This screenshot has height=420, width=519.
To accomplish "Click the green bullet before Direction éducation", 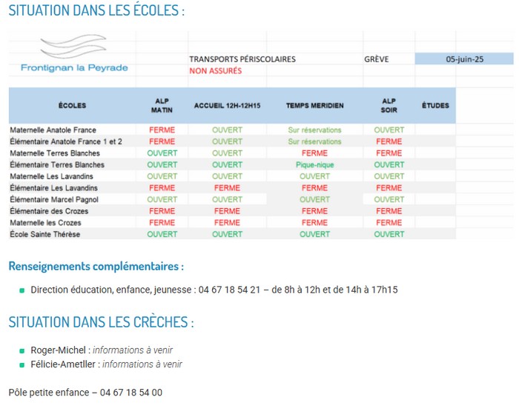I will (x=22, y=290).
